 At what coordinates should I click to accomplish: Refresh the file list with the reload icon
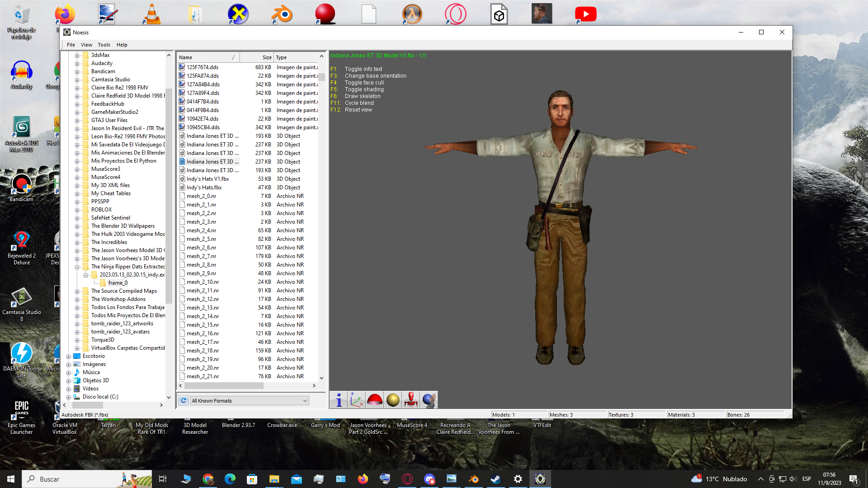(184, 400)
